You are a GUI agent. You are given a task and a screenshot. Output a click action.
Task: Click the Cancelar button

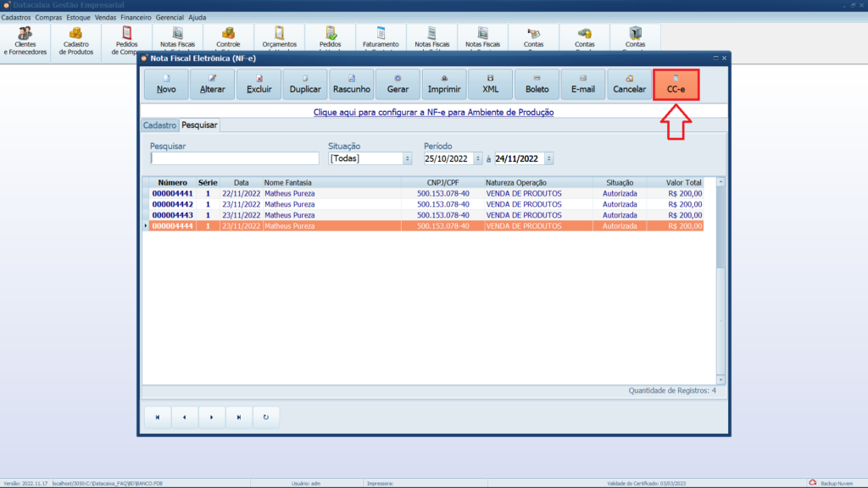[629, 85]
